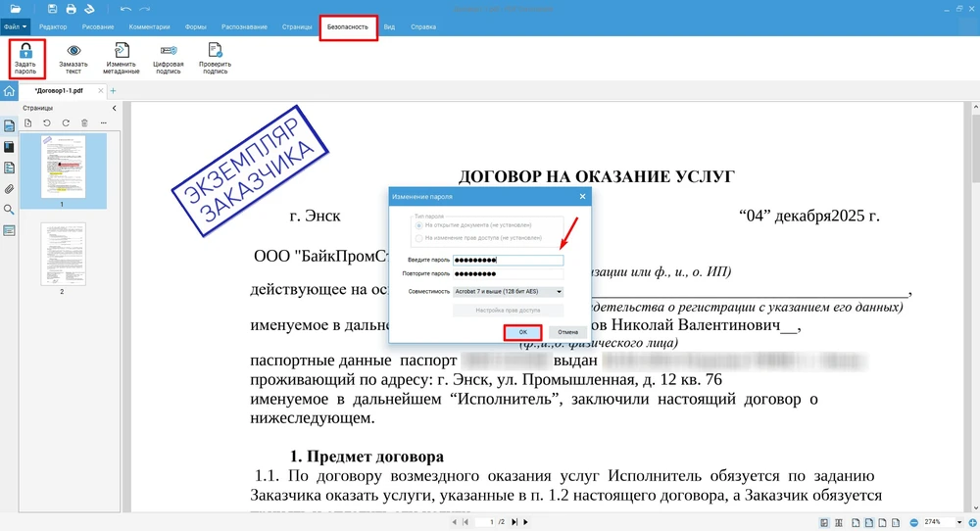
Task: Confirm the password with OK button
Action: (x=523, y=332)
